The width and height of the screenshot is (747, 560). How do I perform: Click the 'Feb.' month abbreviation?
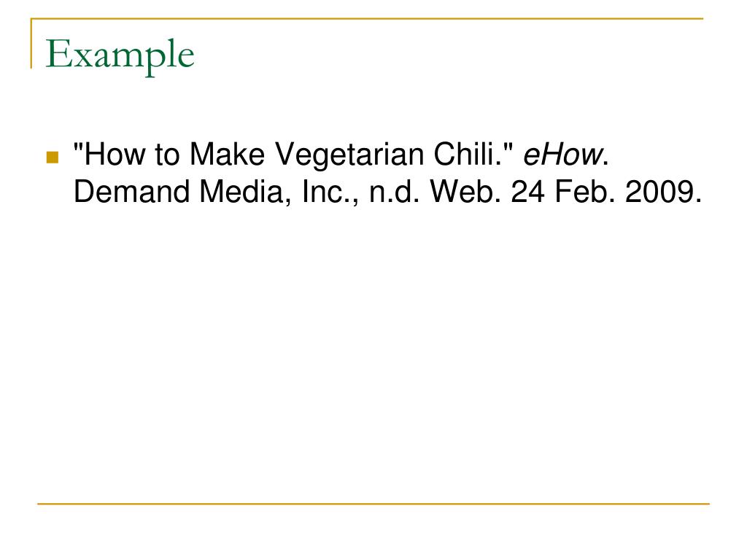(x=584, y=192)
